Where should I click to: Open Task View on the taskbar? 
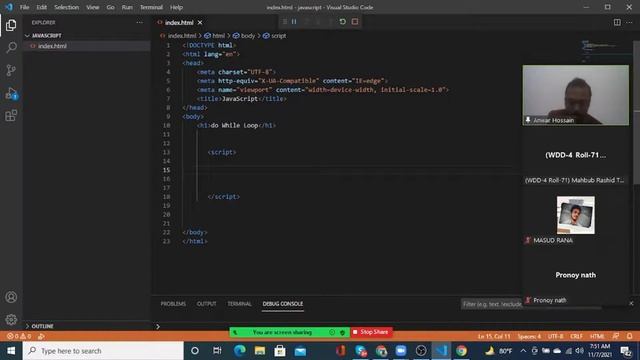(217, 351)
